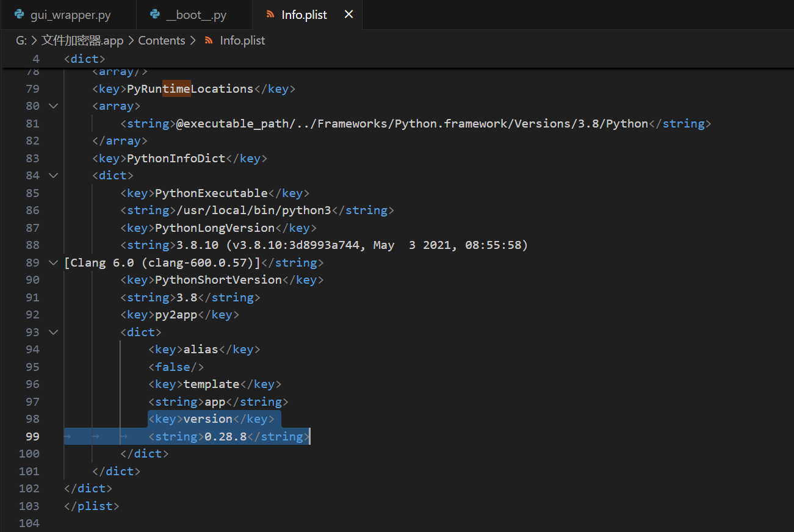This screenshot has height=532, width=794.
Task: Jump to sticky scroll dict header line 4
Action: [x=85, y=59]
